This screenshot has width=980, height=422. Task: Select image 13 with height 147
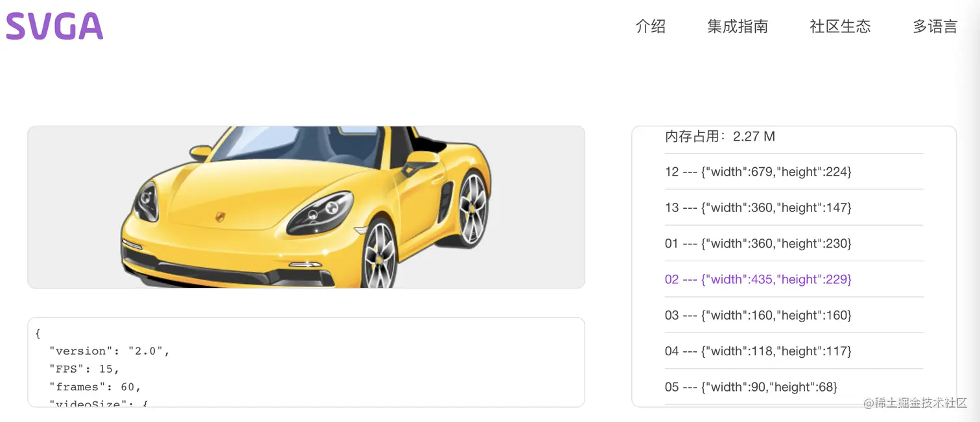(x=794, y=207)
